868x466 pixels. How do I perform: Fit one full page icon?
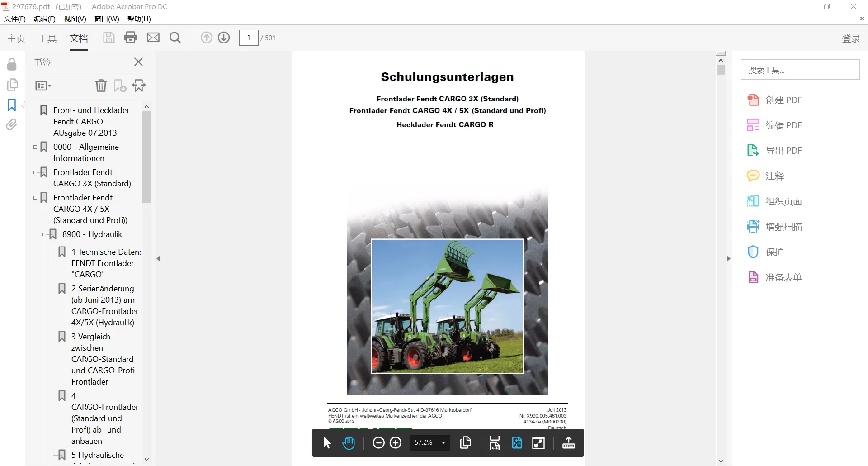click(517, 443)
